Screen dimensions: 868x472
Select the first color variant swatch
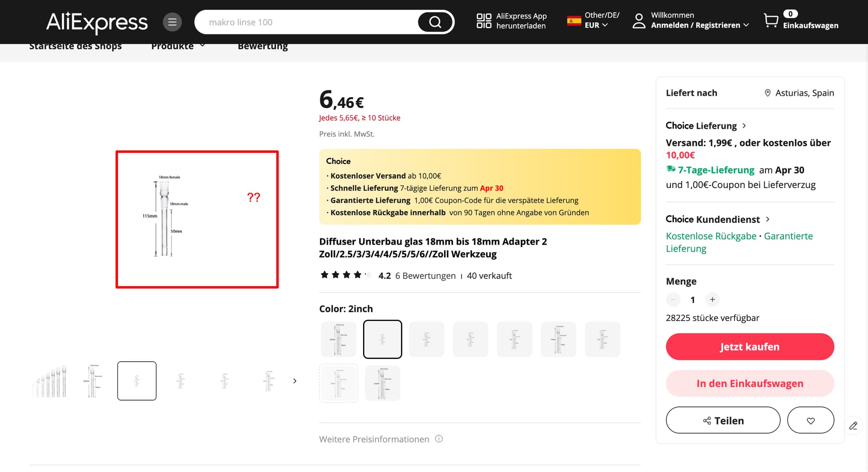click(339, 339)
